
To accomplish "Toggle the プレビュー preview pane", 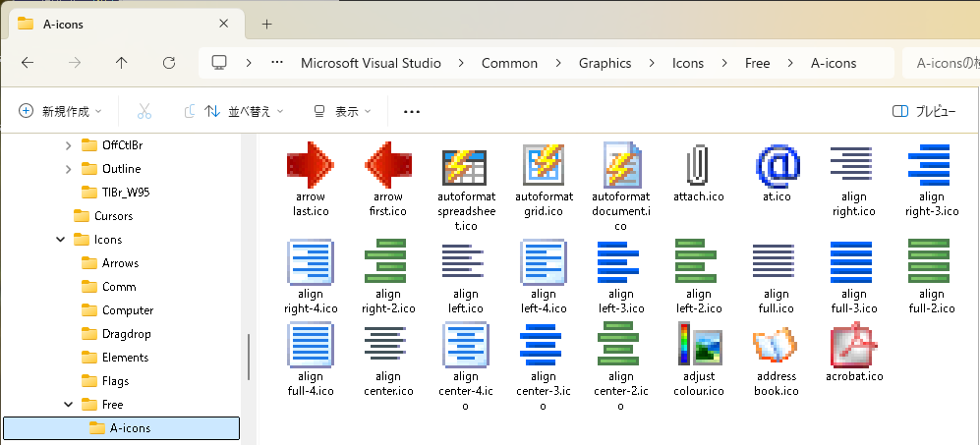I will (923, 112).
